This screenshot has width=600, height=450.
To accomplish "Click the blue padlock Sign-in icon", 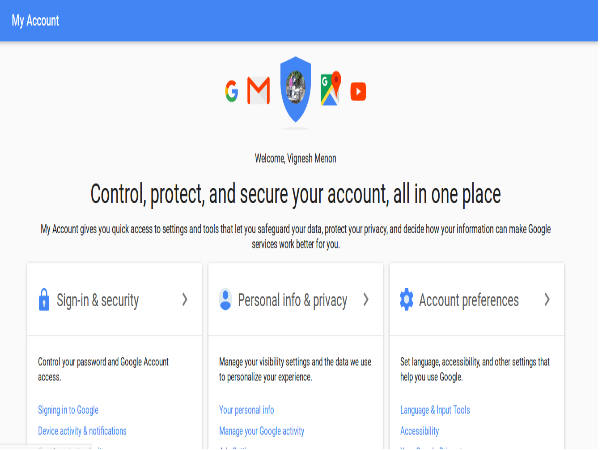I will point(44,299).
